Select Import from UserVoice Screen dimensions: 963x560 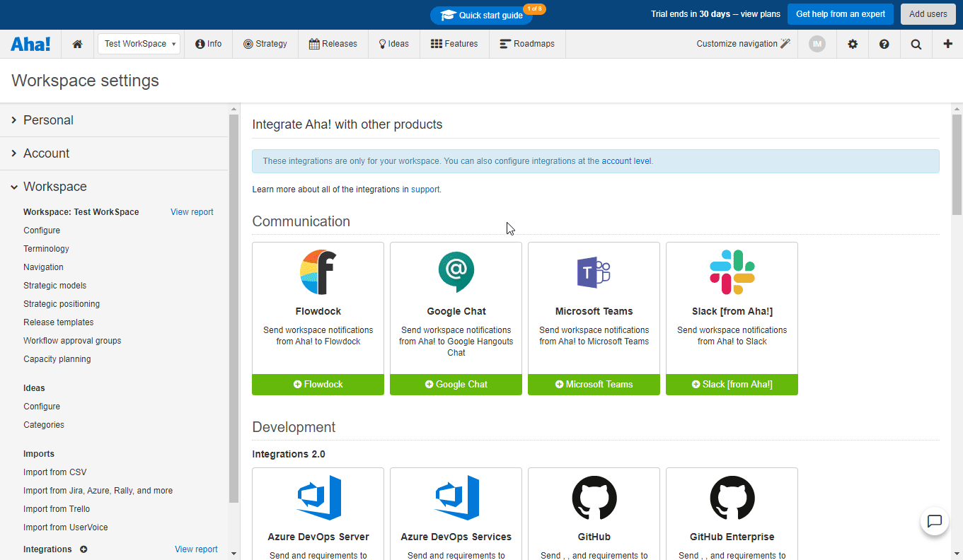pos(66,527)
